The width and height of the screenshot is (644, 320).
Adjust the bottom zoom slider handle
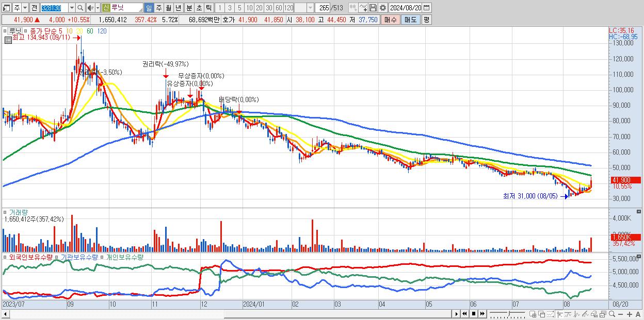click(509, 313)
